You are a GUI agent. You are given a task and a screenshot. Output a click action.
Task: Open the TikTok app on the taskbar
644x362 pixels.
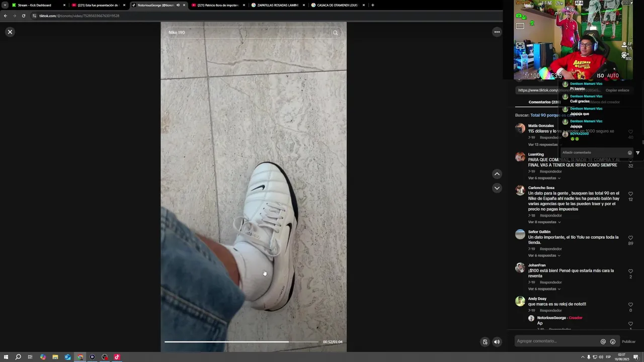(117, 357)
